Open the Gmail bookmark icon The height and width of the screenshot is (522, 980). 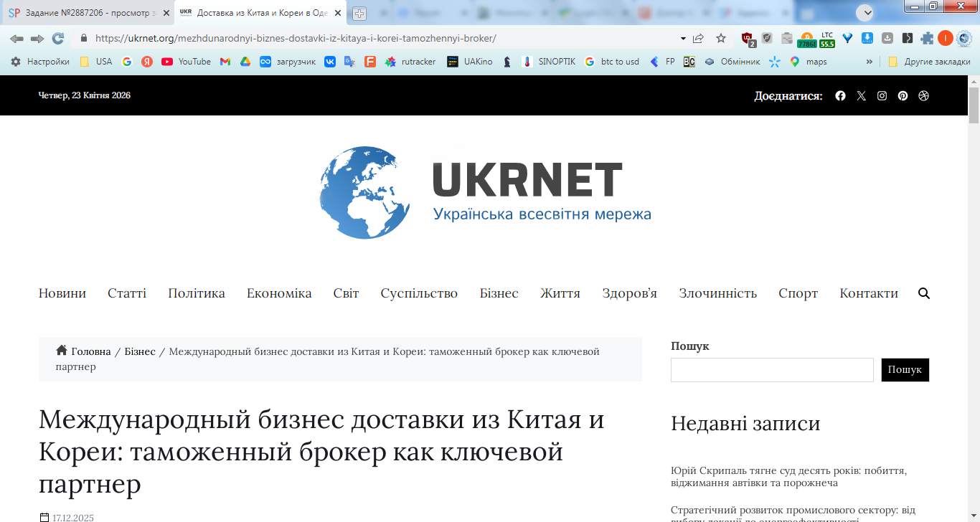(225, 62)
